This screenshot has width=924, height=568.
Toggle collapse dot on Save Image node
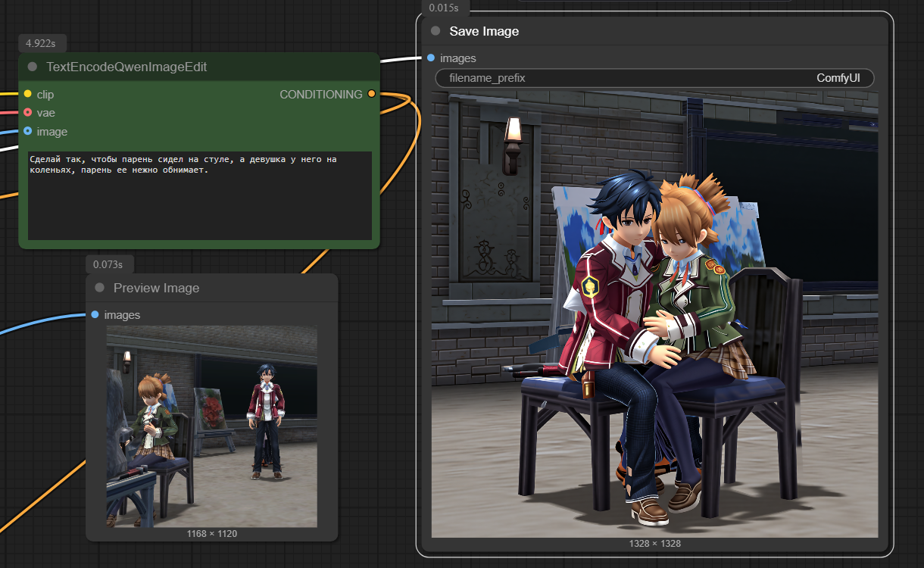click(435, 31)
